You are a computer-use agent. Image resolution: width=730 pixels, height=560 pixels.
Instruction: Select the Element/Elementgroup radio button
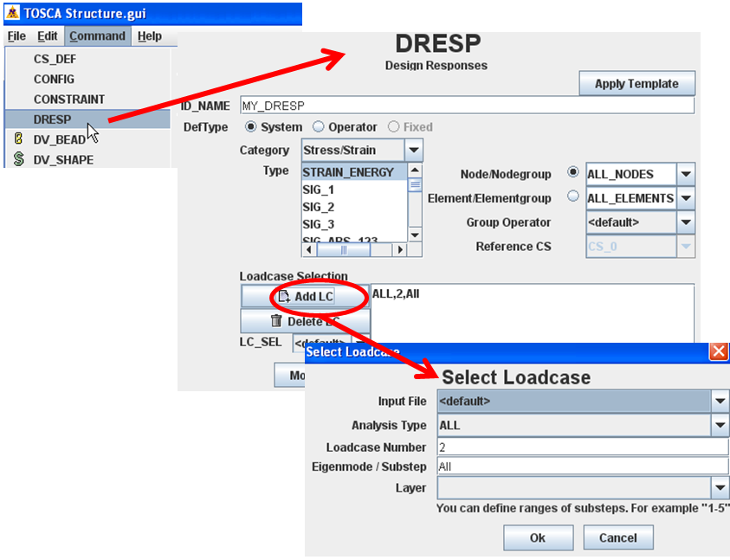click(x=573, y=196)
